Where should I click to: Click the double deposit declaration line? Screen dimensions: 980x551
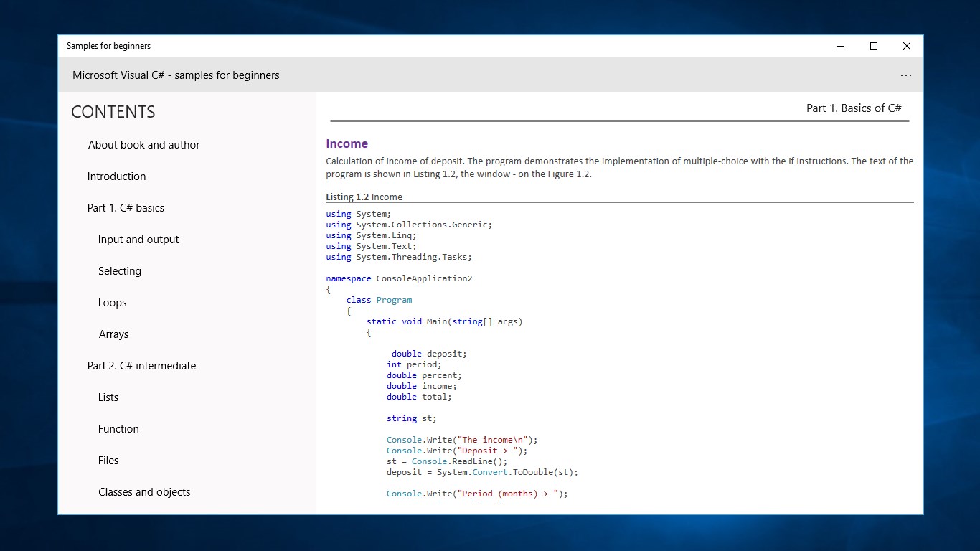pyautogui.click(x=429, y=354)
